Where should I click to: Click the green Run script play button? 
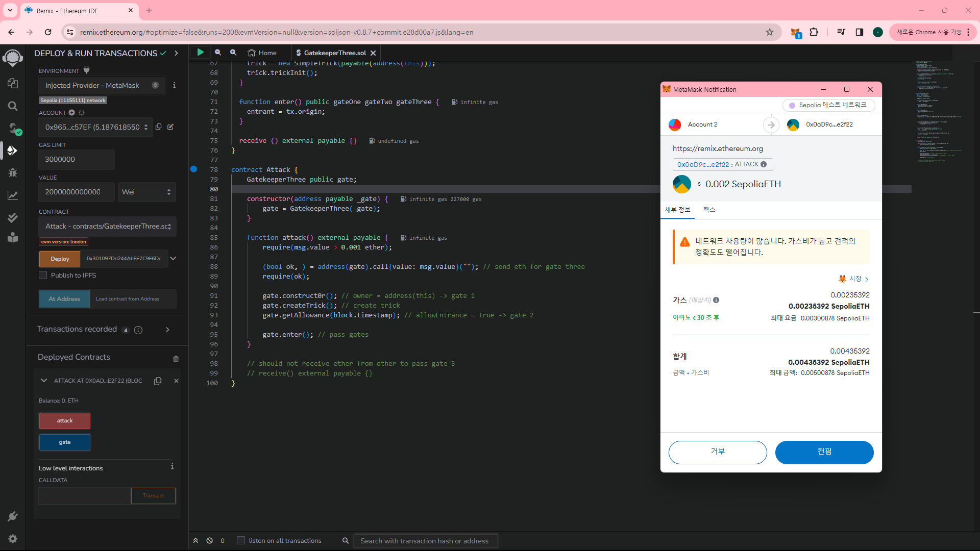(x=200, y=53)
